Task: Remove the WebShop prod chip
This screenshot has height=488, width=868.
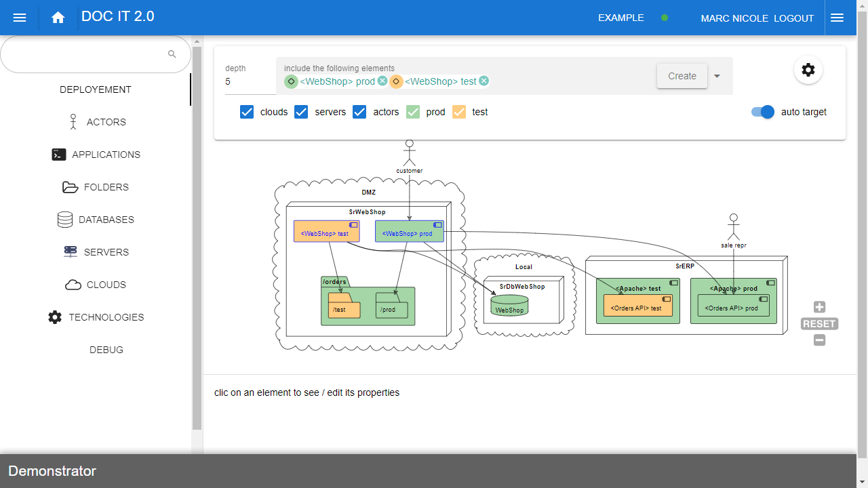Action: [382, 81]
